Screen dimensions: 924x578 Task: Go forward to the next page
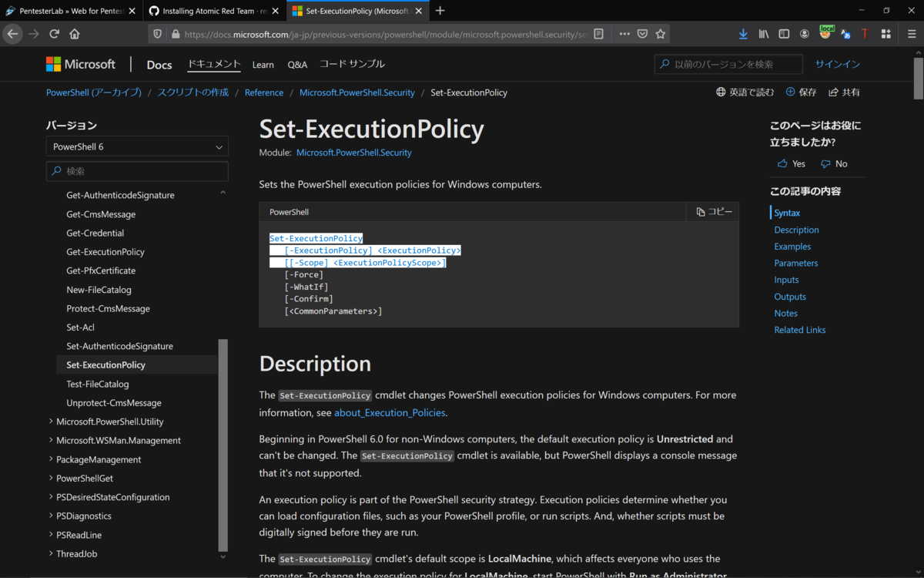tap(33, 34)
